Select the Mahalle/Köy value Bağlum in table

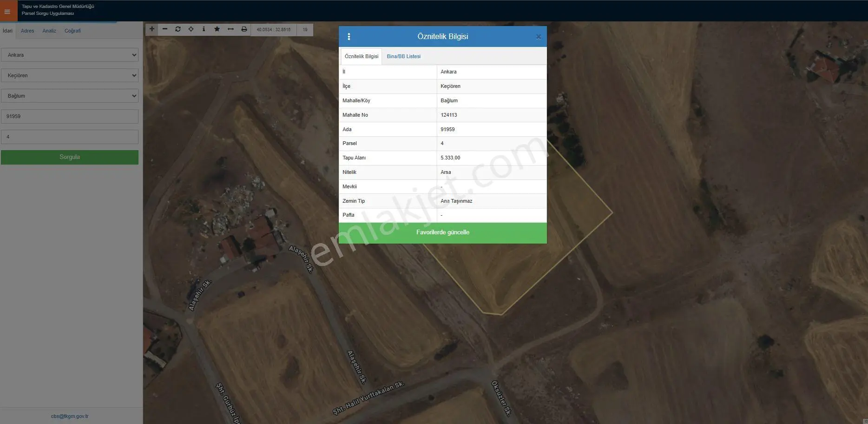449,100
